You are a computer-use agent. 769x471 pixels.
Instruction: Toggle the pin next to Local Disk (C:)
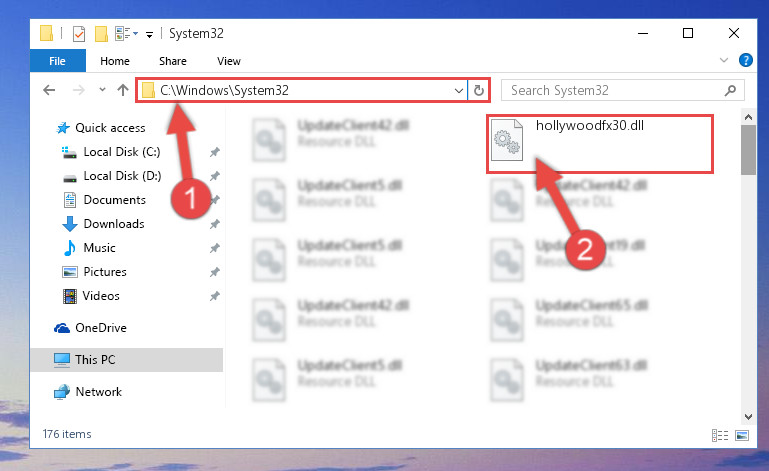pyautogui.click(x=214, y=152)
